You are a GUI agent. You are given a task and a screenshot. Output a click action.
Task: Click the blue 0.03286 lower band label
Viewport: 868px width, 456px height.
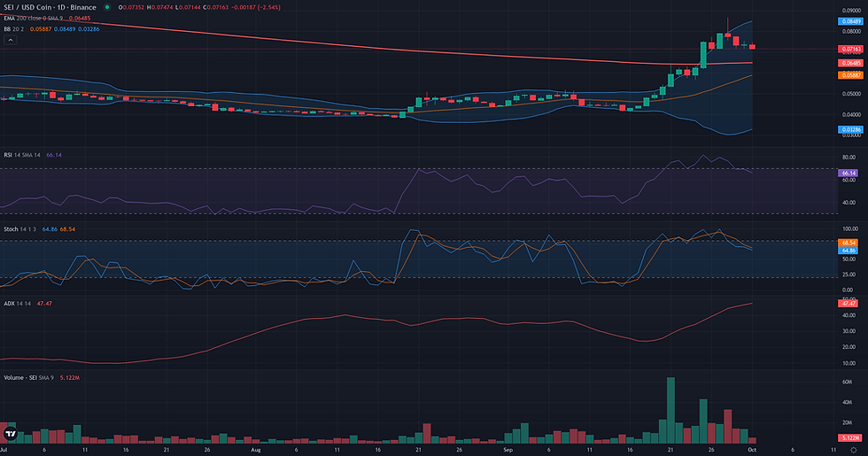(x=850, y=129)
